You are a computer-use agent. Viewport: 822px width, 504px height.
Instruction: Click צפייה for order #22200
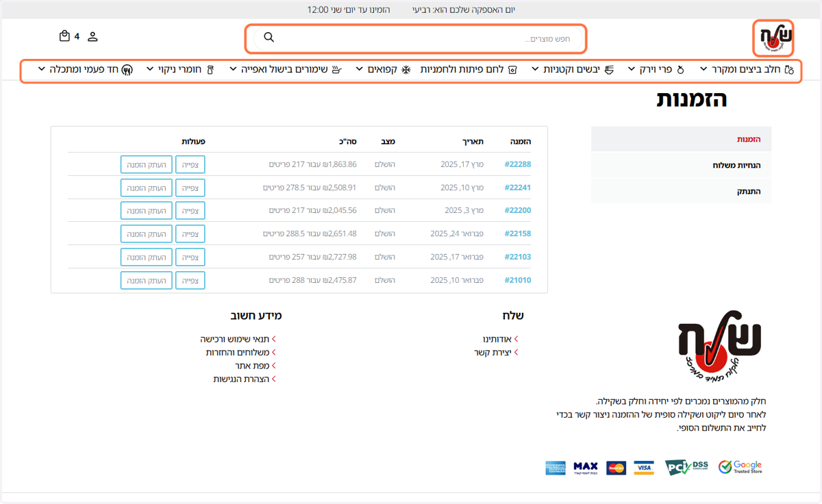[190, 211]
